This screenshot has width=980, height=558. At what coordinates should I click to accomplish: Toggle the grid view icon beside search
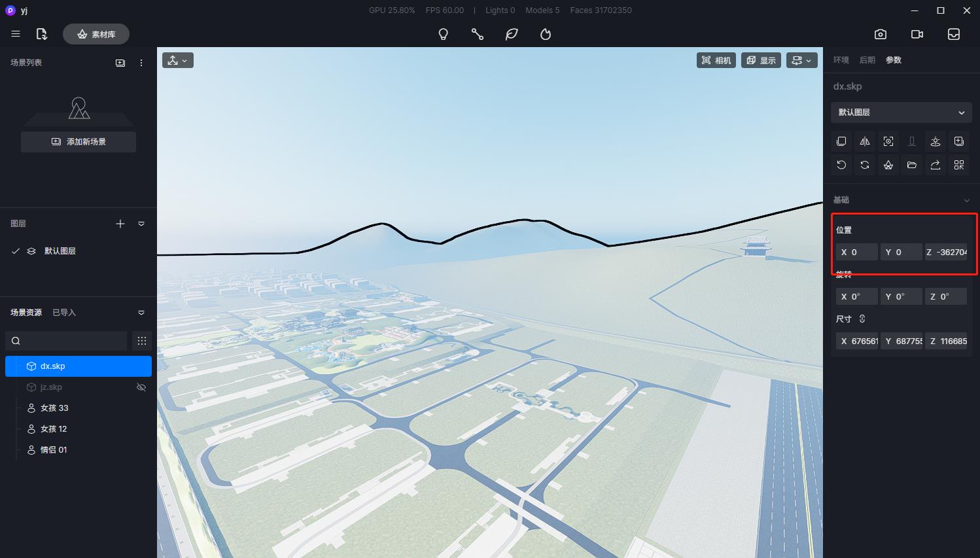142,341
